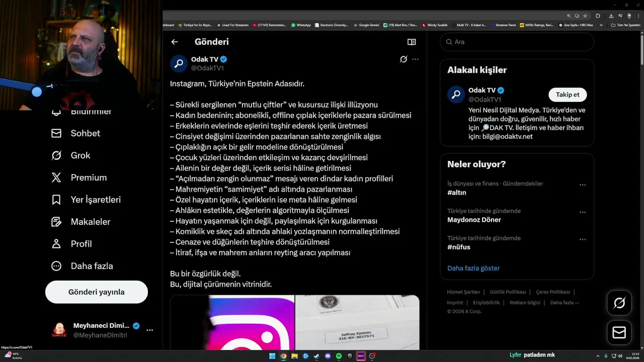Open Epic Games Launcher from taskbar
The image size is (644, 362).
click(x=350, y=356)
